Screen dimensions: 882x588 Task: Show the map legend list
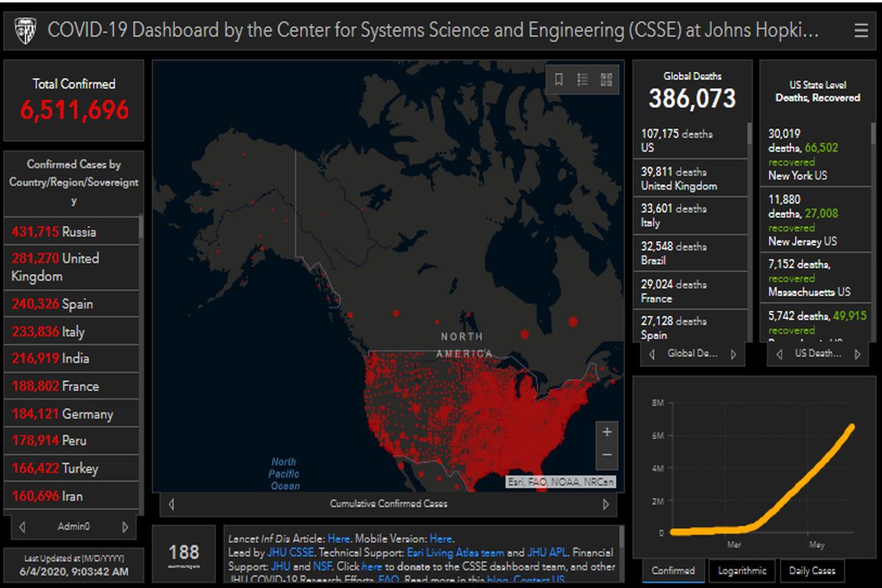click(x=582, y=79)
